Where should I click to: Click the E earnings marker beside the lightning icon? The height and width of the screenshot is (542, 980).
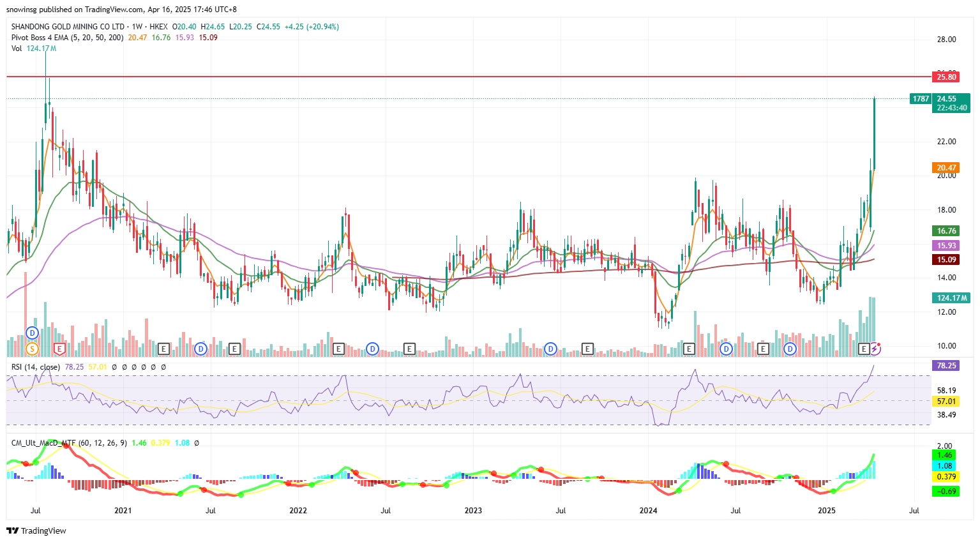(x=864, y=349)
